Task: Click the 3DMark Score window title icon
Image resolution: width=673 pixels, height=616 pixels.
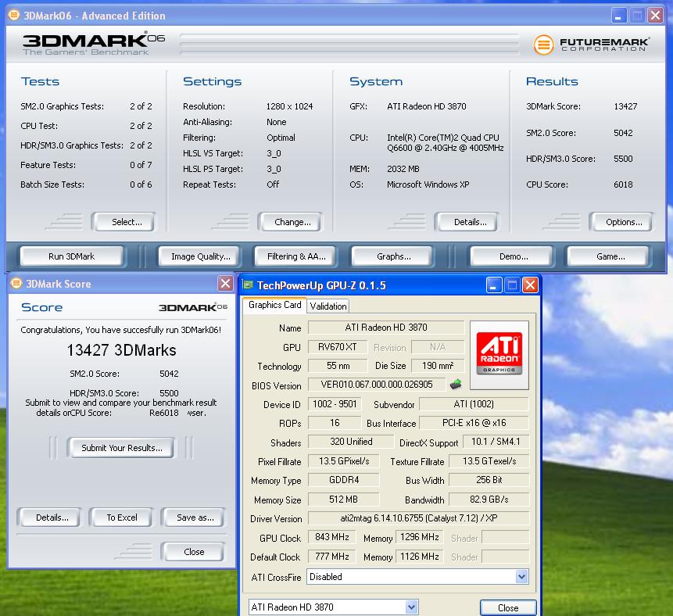Action: click(16, 283)
